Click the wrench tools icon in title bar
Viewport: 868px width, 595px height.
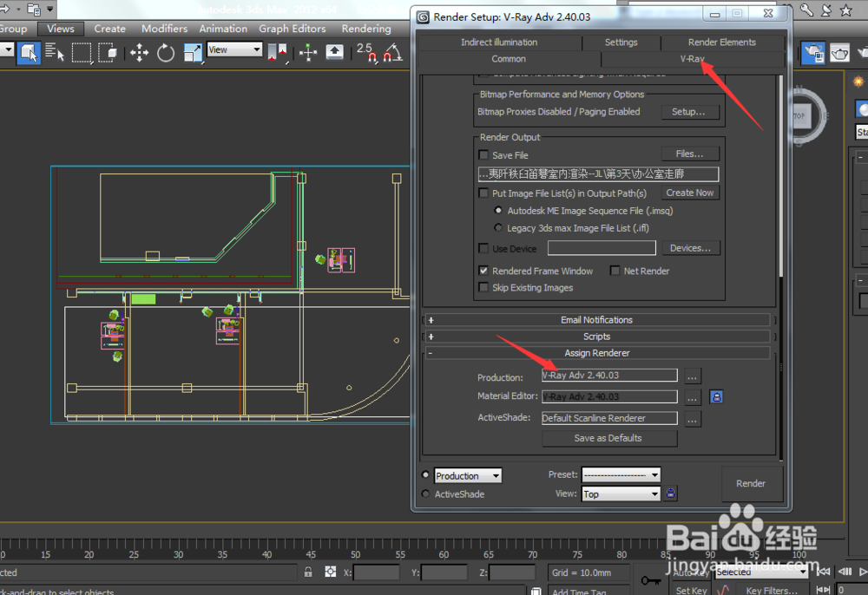806,10
